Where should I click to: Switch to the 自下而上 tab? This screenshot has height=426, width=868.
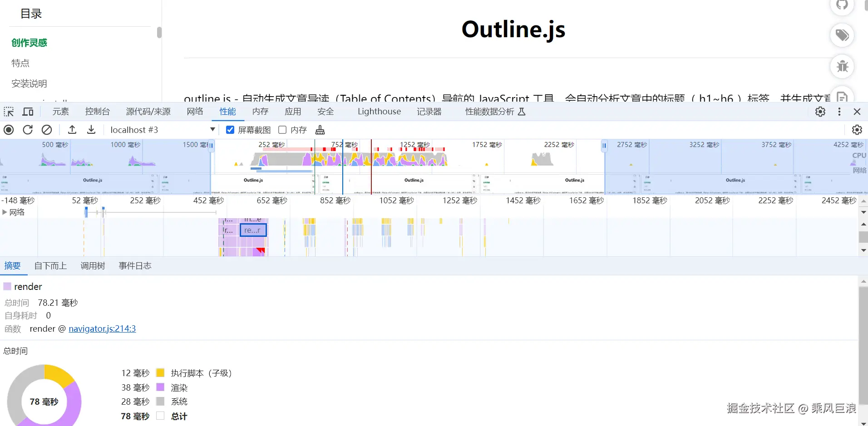(x=50, y=265)
